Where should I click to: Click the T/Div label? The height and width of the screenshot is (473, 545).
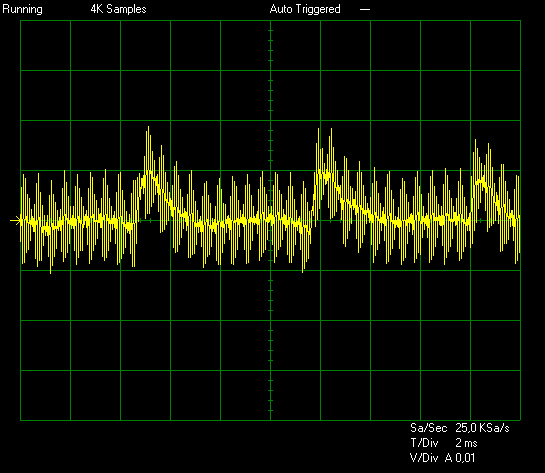424,443
